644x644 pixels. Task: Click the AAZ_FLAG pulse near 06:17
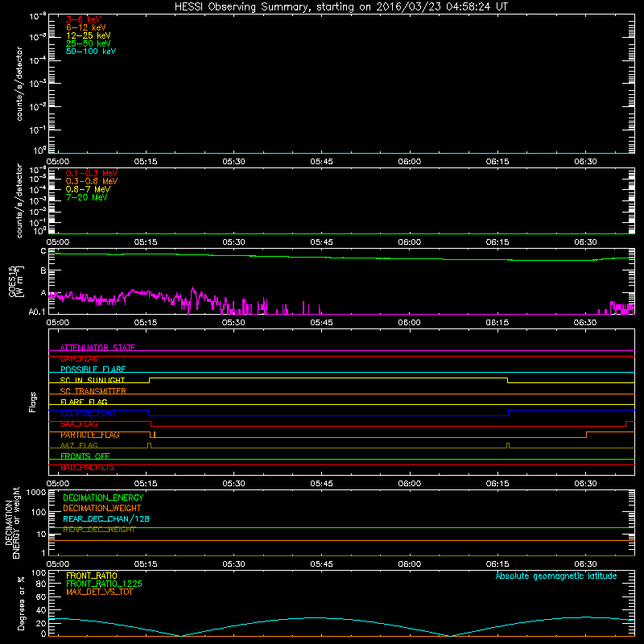pos(508,445)
